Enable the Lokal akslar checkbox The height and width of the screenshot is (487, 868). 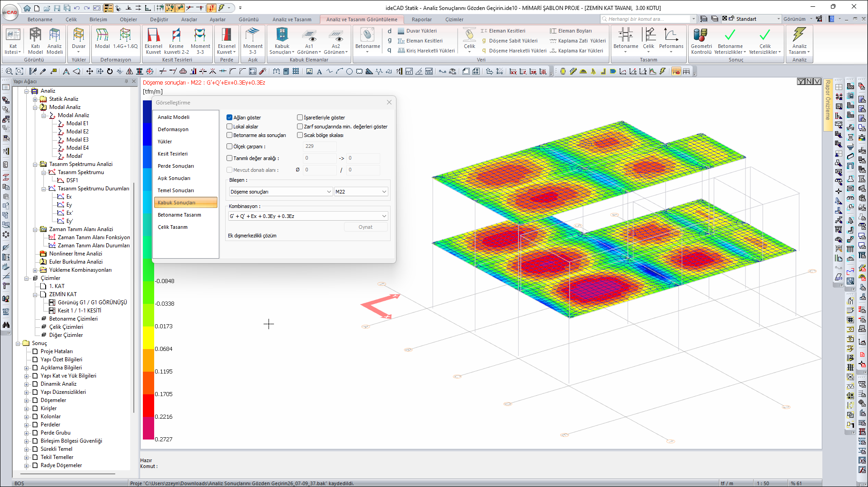point(230,127)
